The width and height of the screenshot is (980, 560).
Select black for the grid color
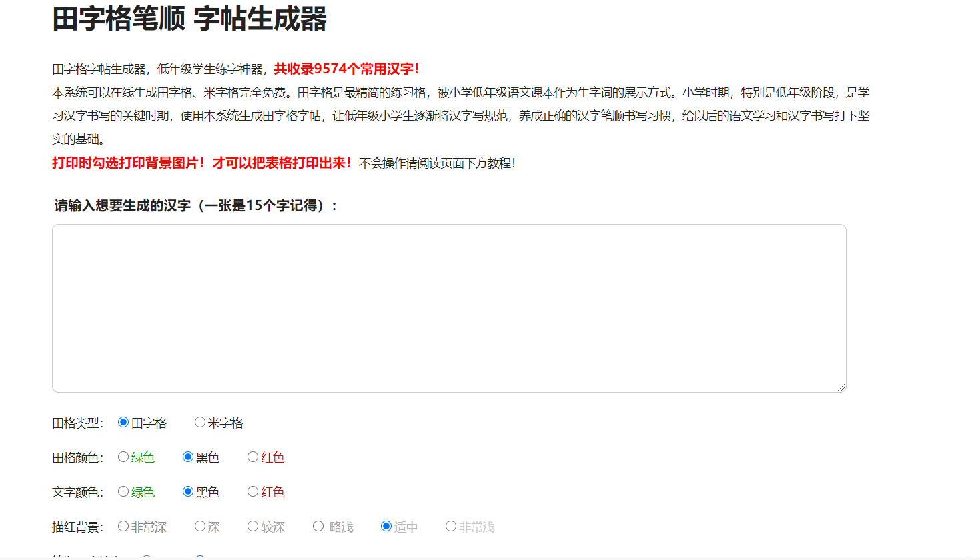point(187,457)
